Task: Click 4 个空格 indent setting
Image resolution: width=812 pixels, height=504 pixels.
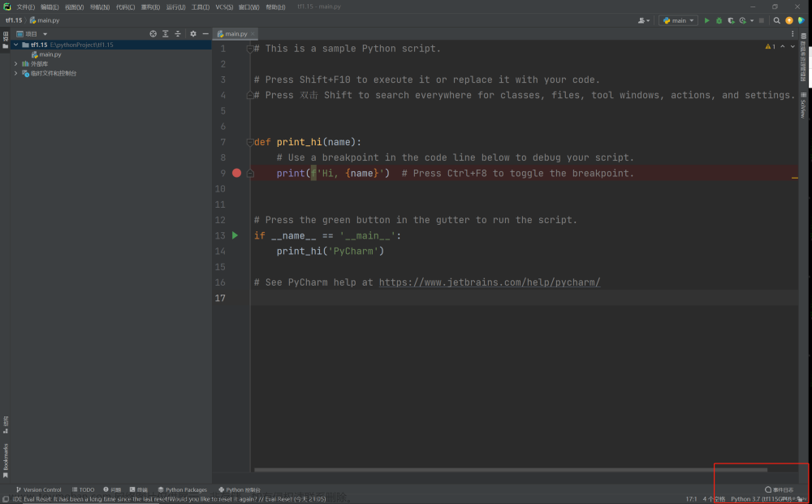Action: pos(714,499)
